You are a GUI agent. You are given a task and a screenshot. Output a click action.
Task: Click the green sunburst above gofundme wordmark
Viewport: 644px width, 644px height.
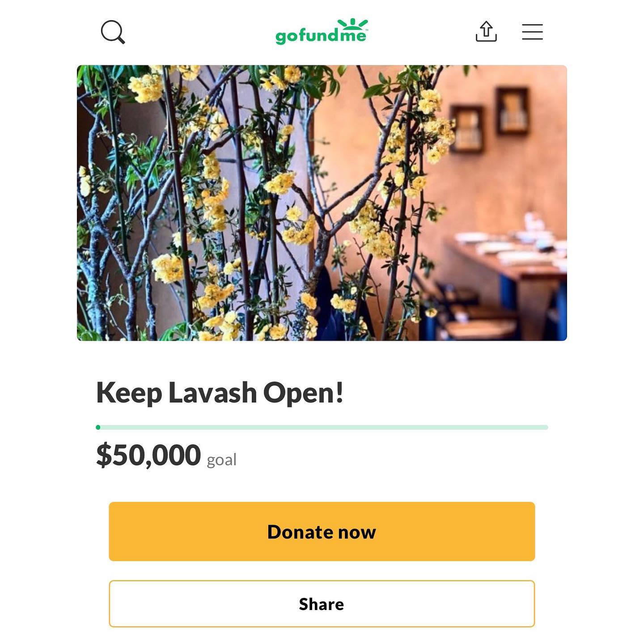click(352, 24)
